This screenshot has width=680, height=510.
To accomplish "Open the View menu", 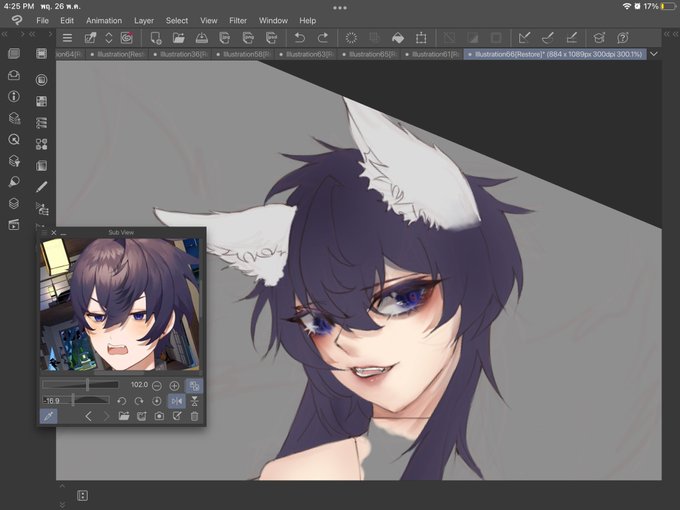I will coord(208,20).
